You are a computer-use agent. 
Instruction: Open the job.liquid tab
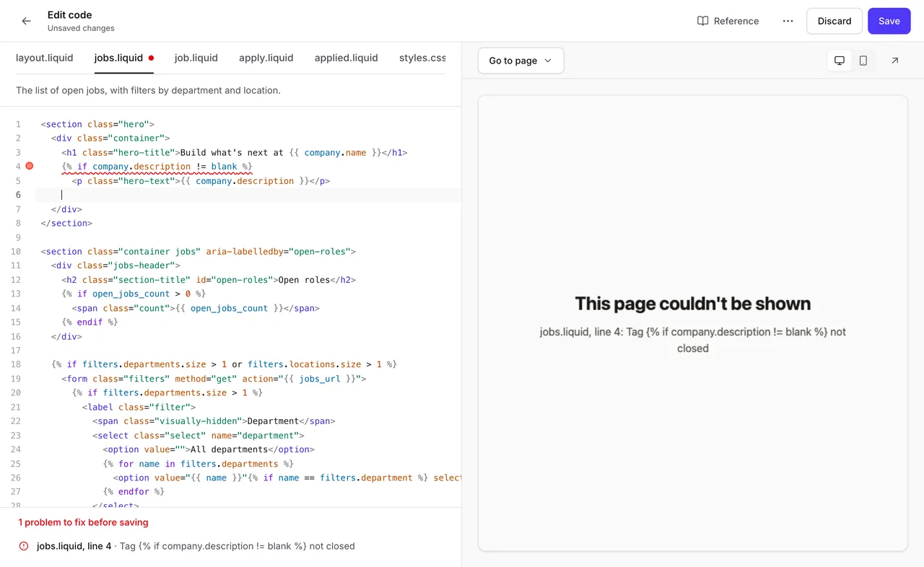[x=196, y=58]
